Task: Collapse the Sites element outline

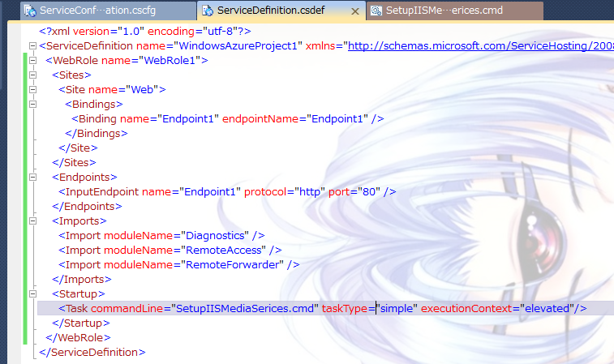Action: click(33, 75)
